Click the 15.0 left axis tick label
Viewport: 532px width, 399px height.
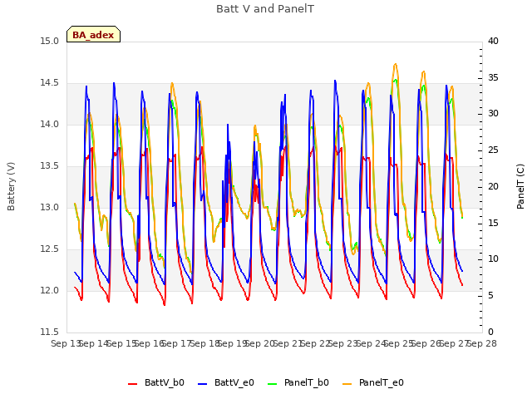(x=50, y=42)
